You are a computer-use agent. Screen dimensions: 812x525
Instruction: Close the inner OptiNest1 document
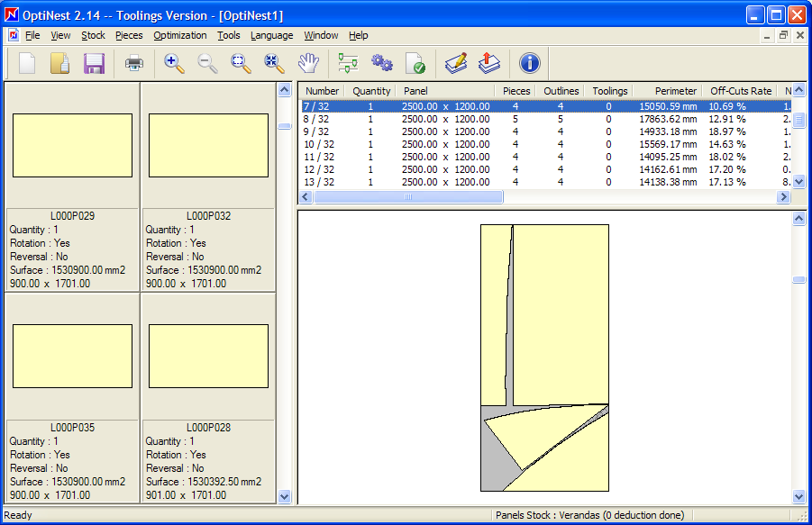[800, 35]
